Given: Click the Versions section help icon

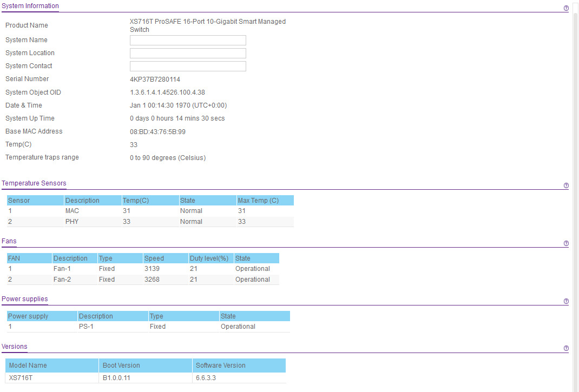Looking at the screenshot, I should 566,349.
